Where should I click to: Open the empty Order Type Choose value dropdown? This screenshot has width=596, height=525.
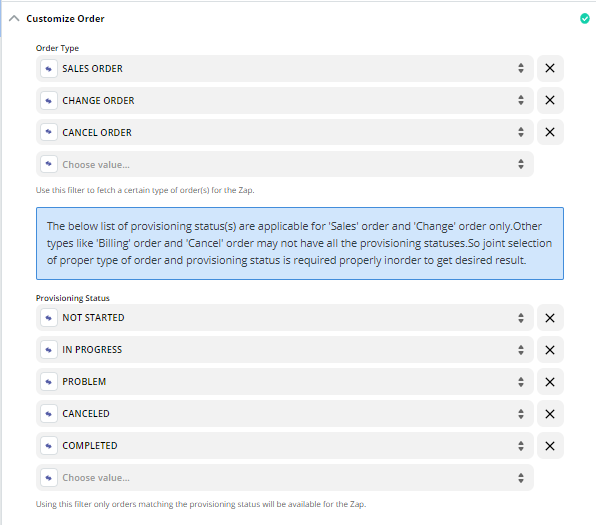[285, 164]
